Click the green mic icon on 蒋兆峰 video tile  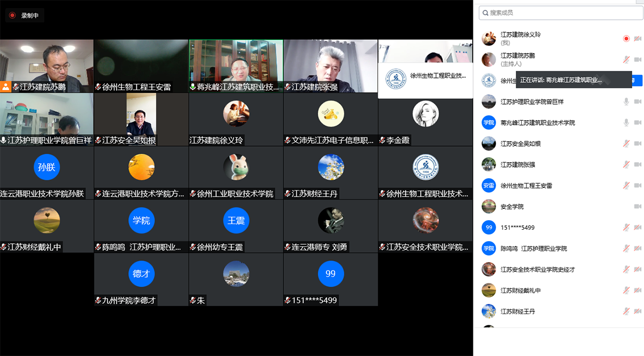pos(193,87)
